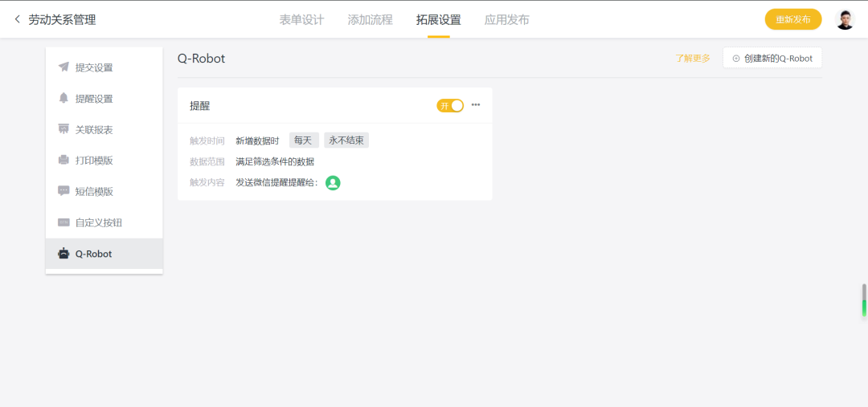
Task: Click the bell icon for 提醒设置
Action: point(63,99)
